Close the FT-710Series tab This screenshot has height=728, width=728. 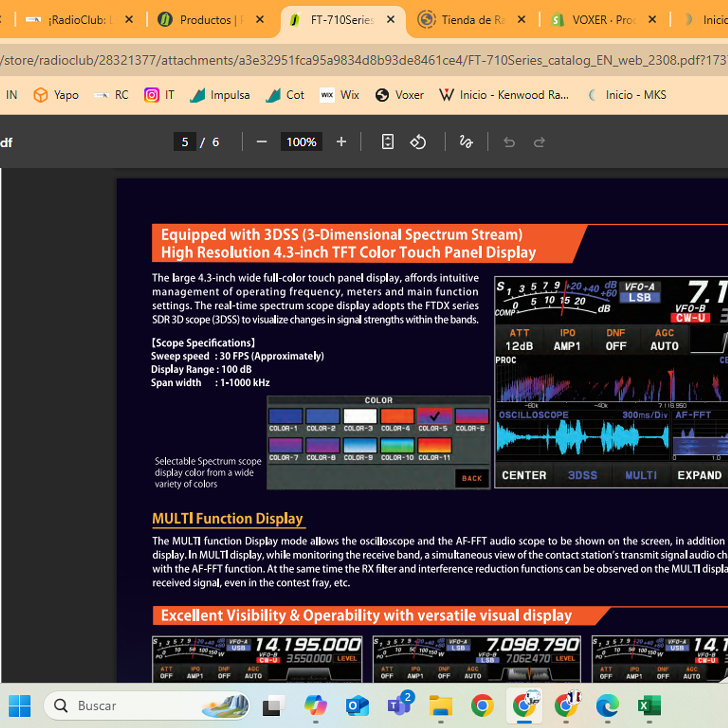pyautogui.click(x=390, y=20)
